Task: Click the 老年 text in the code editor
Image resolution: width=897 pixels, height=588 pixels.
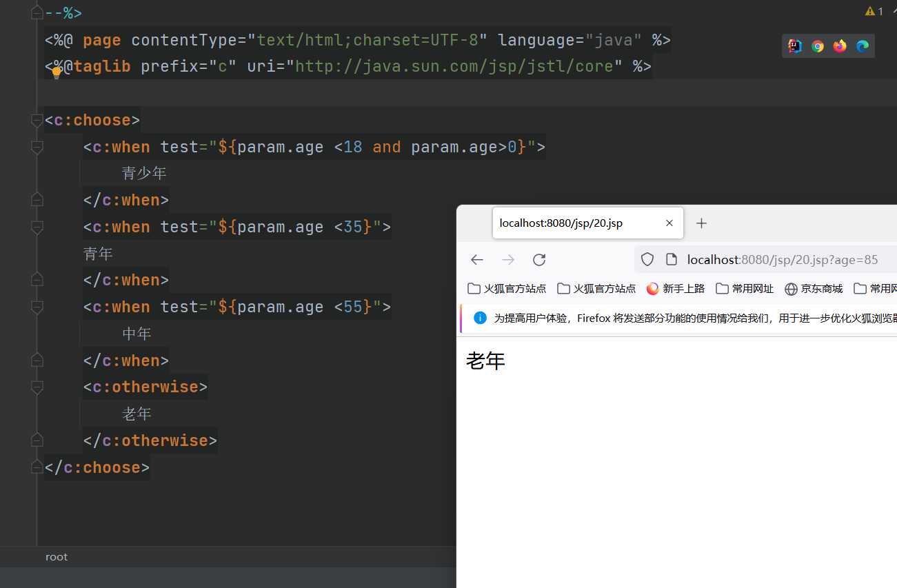Action: 137,414
